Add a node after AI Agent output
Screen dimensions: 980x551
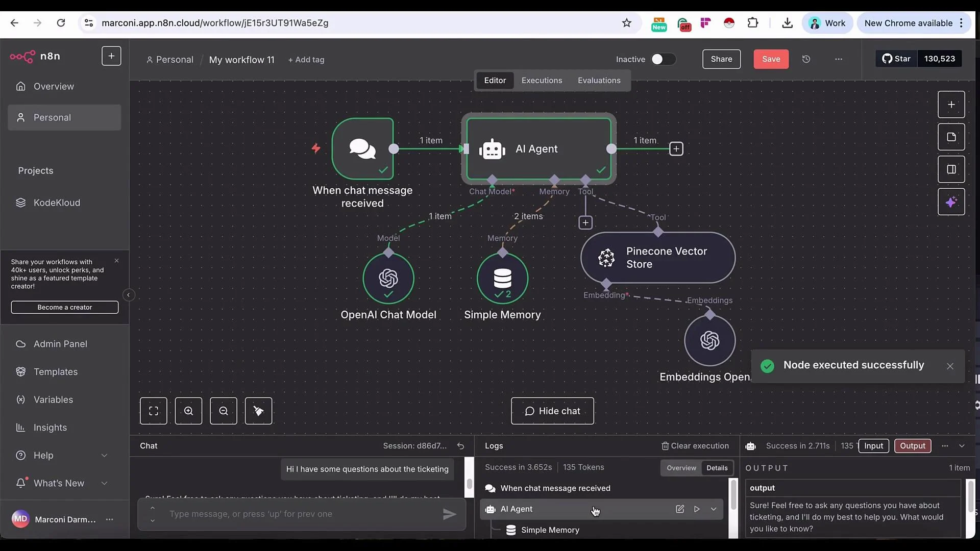pyautogui.click(x=676, y=149)
